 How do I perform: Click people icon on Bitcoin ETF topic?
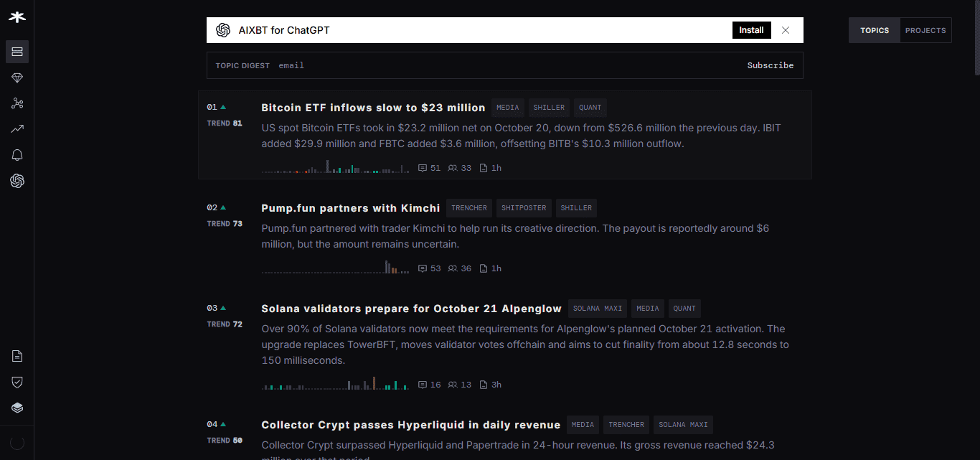coord(453,168)
